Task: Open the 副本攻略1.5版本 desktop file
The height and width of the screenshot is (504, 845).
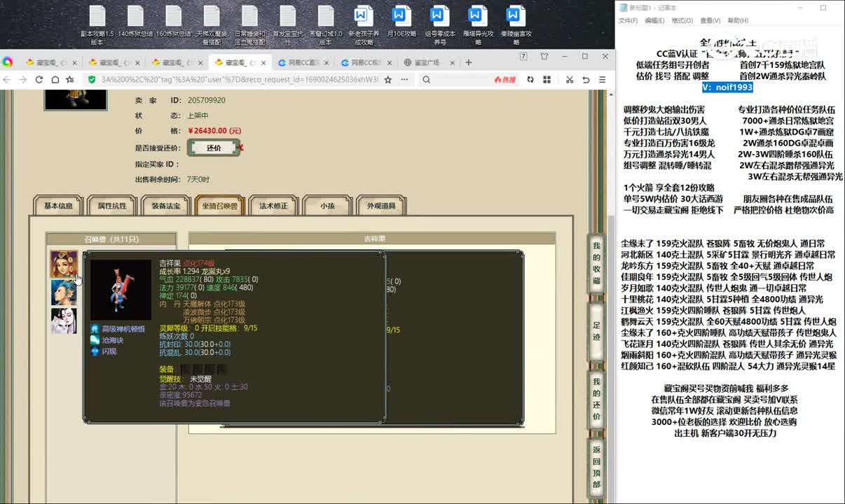Action: click(x=97, y=25)
